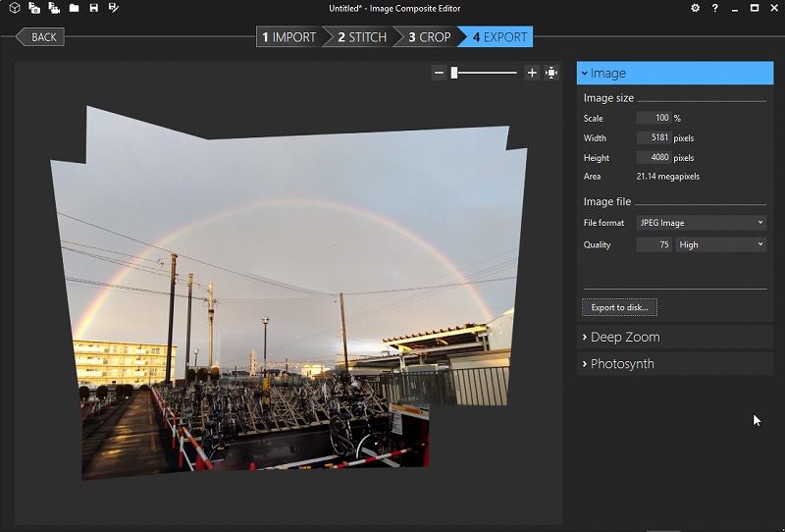This screenshot has height=532, width=785.
Task: Collapse the Image section header
Action: (x=675, y=73)
